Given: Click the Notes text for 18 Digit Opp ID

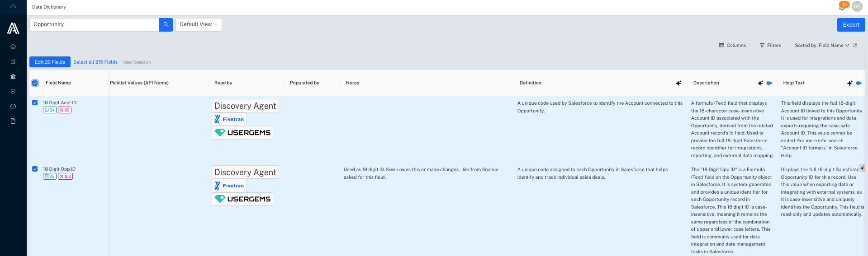Looking at the screenshot, I should pos(421,173).
